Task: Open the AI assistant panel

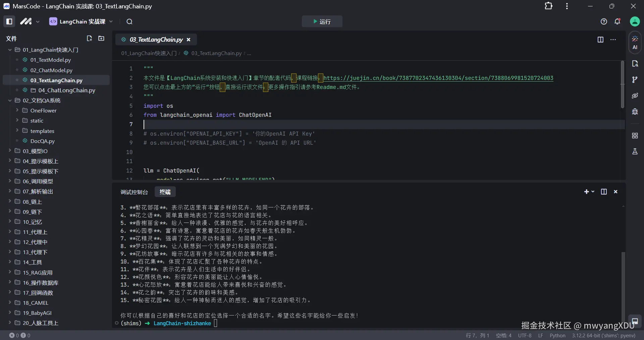Action: click(x=635, y=43)
